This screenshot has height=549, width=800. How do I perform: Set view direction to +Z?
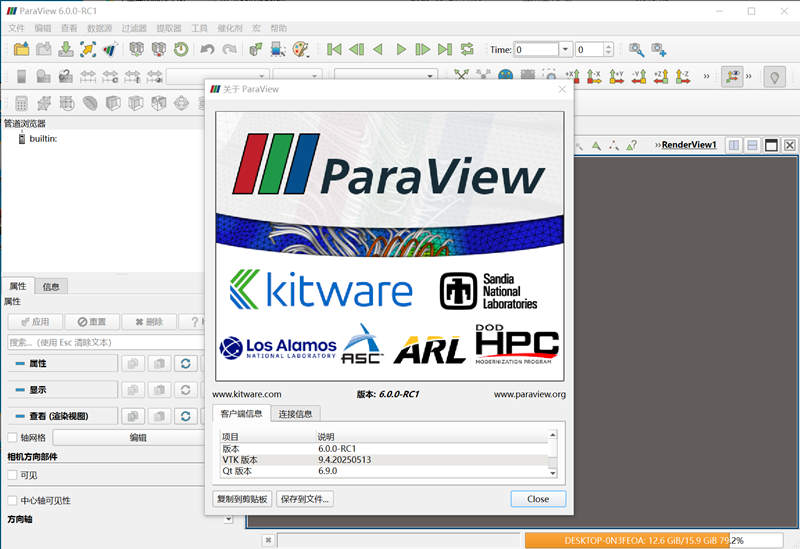661,77
